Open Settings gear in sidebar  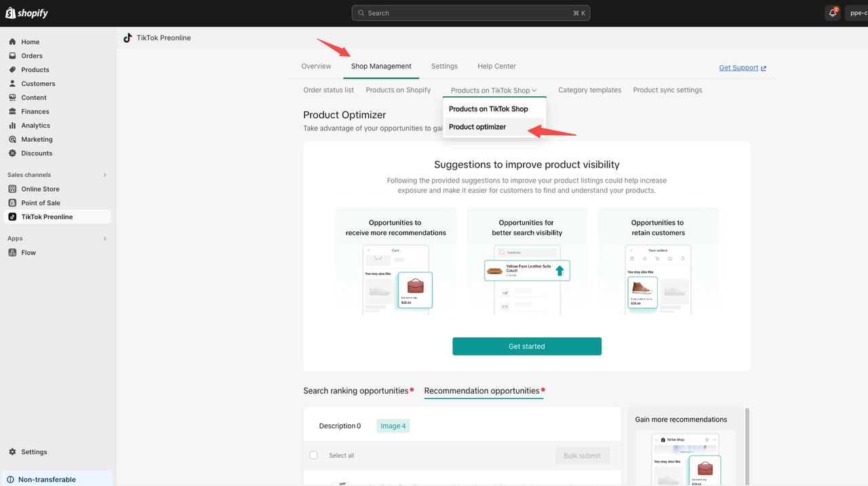(12, 452)
